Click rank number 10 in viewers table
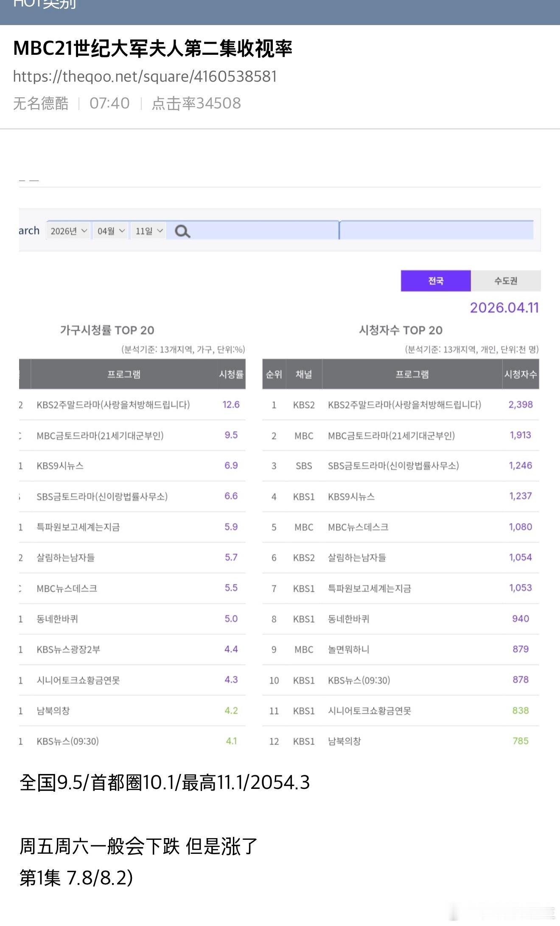The width and height of the screenshot is (560, 926). (274, 680)
